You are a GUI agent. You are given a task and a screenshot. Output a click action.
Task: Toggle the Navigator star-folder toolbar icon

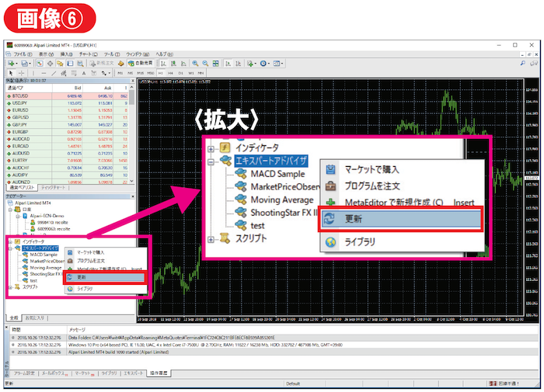tap(60, 64)
